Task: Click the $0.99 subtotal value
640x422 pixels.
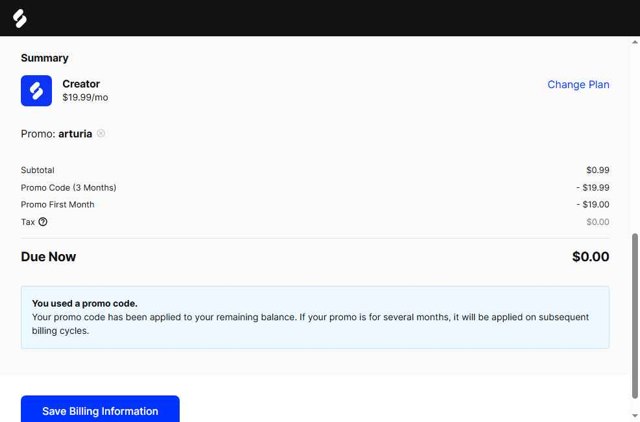Action: click(x=598, y=170)
